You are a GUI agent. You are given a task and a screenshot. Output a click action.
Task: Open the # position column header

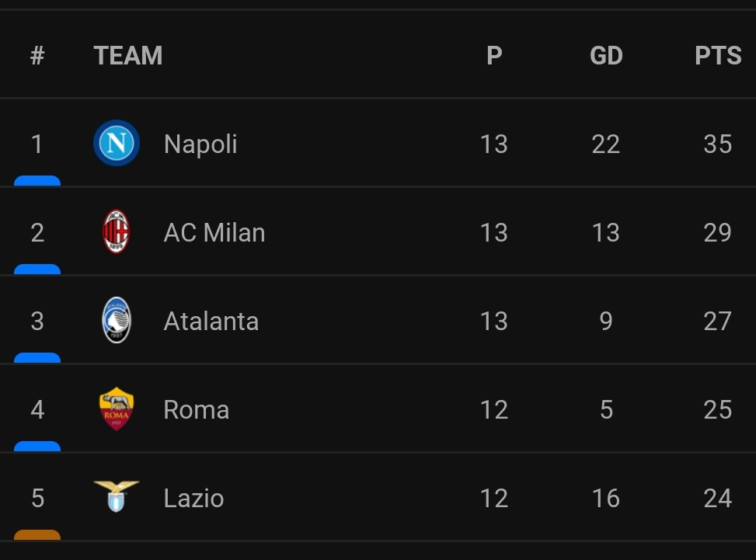pos(37,54)
